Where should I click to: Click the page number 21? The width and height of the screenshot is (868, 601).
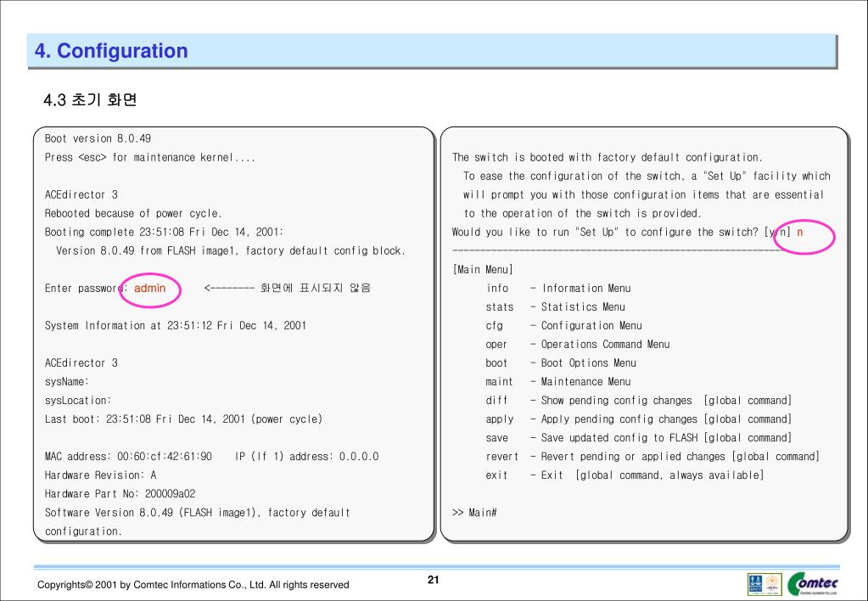point(434,580)
